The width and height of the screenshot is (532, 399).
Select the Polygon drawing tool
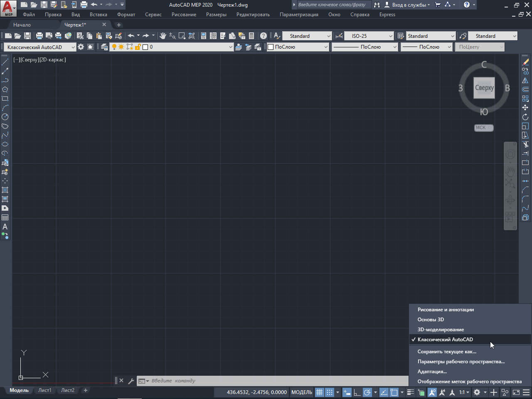pos(5,89)
